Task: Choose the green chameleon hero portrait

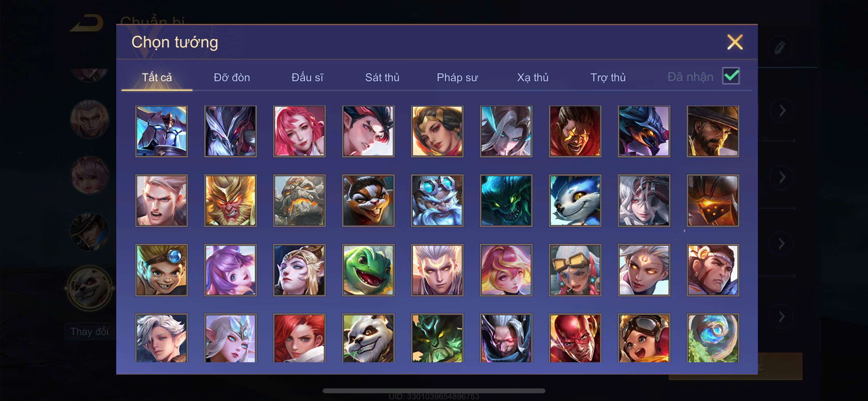Action: point(368,270)
